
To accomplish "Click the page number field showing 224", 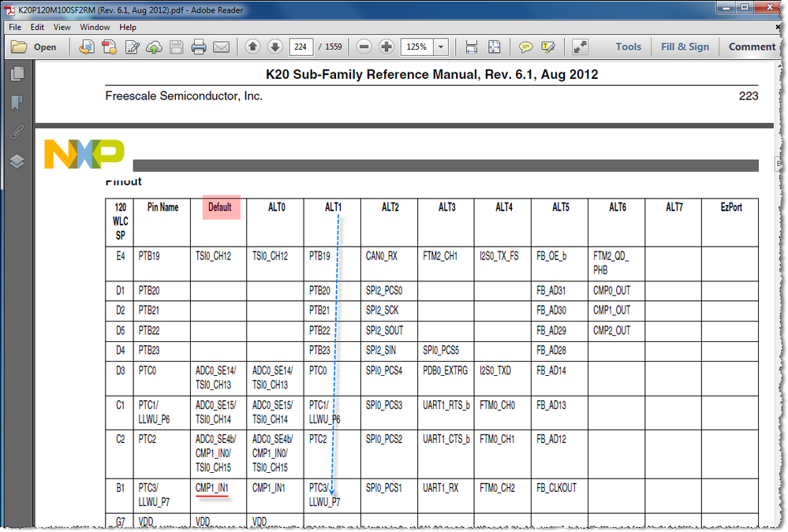I will [301, 47].
